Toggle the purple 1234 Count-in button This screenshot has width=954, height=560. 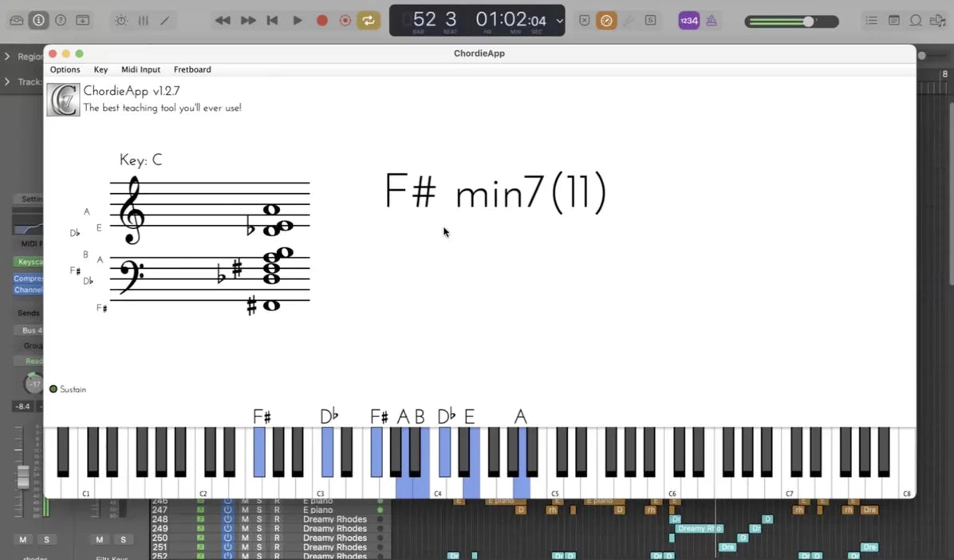tap(688, 21)
